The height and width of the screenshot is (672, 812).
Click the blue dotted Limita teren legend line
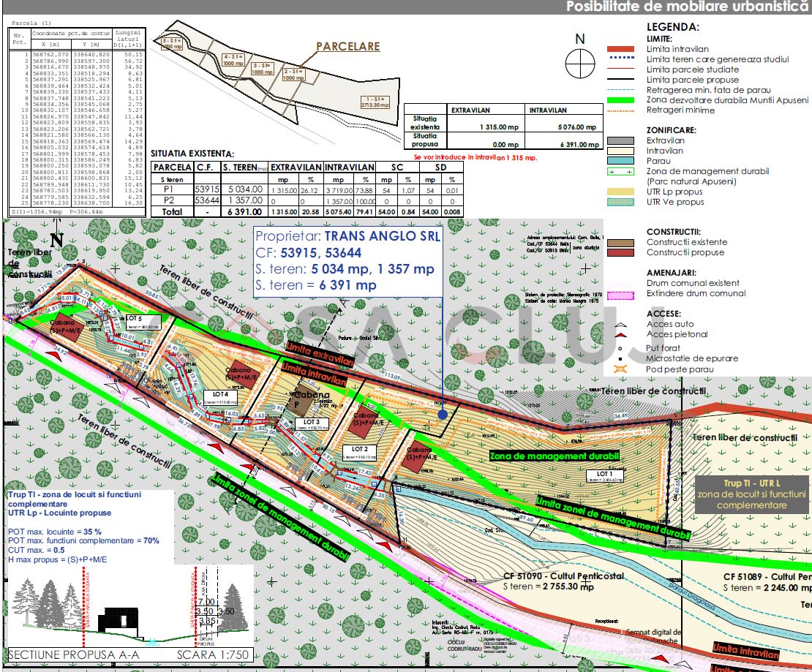pyautogui.click(x=620, y=58)
